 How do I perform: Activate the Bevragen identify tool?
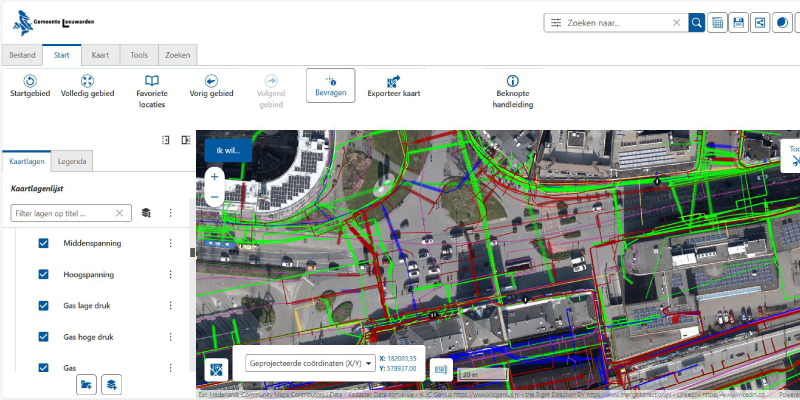pos(331,86)
